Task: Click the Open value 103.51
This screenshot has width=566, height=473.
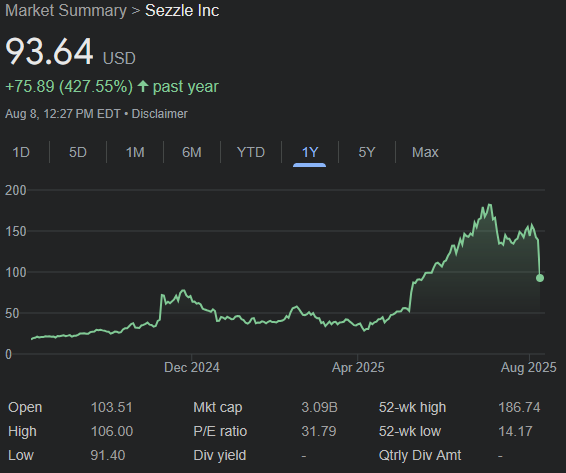Action: pyautogui.click(x=112, y=407)
